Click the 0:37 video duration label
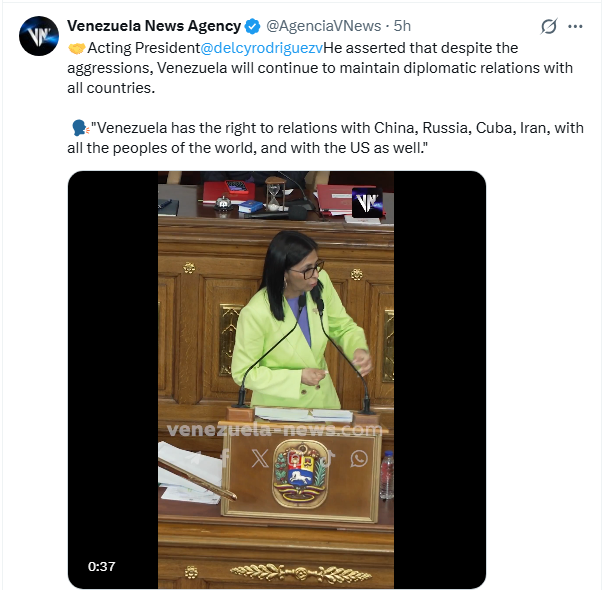The width and height of the screenshot is (609, 590). click(101, 566)
